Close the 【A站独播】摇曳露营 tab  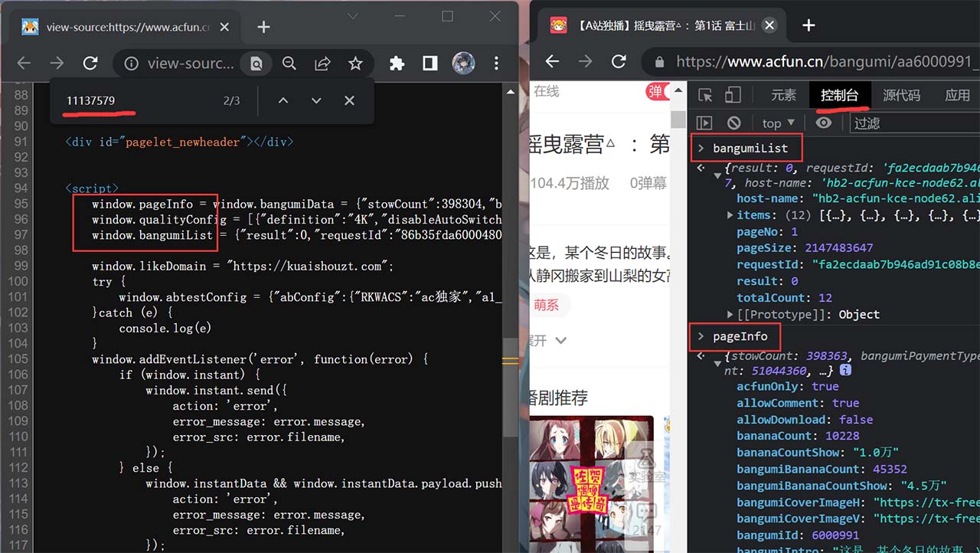[x=769, y=25]
